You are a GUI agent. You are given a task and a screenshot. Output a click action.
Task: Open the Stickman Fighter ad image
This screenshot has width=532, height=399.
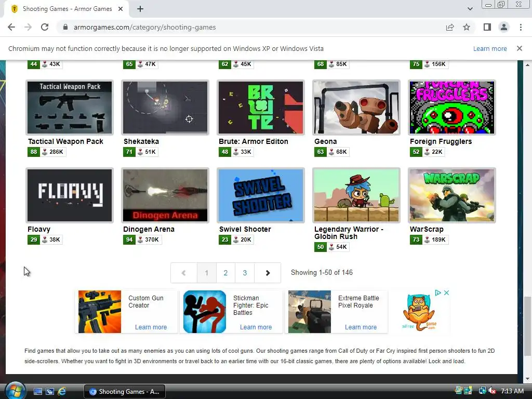tap(205, 312)
